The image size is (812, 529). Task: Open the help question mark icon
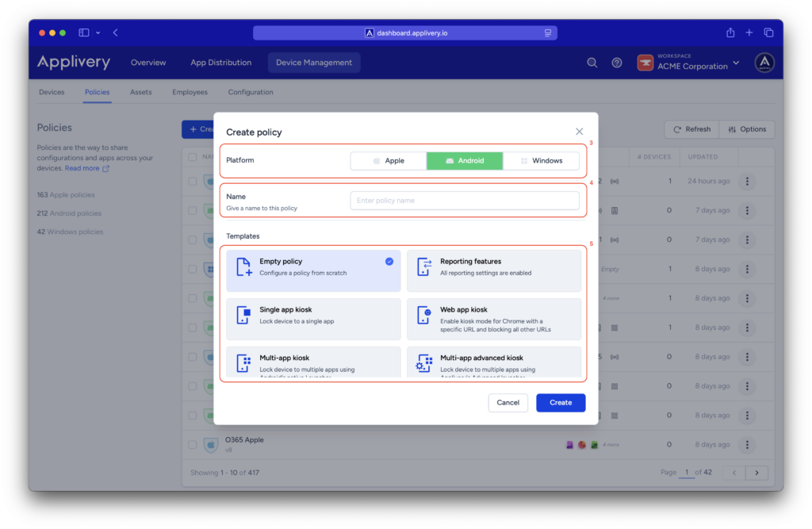point(617,63)
